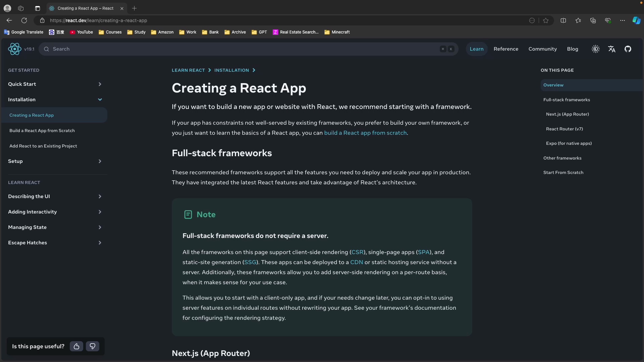Expand the Setup section
This screenshot has height=362, width=644.
[54, 161]
